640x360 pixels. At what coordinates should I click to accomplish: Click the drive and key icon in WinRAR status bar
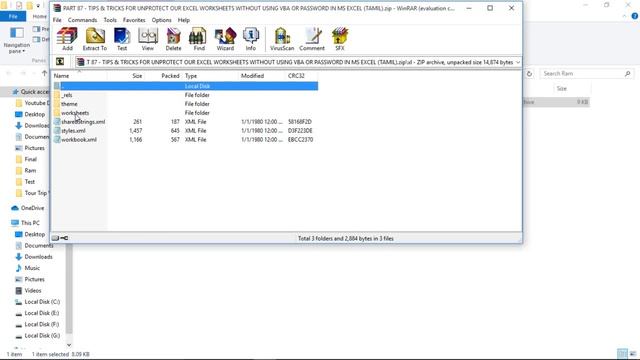tap(60, 238)
